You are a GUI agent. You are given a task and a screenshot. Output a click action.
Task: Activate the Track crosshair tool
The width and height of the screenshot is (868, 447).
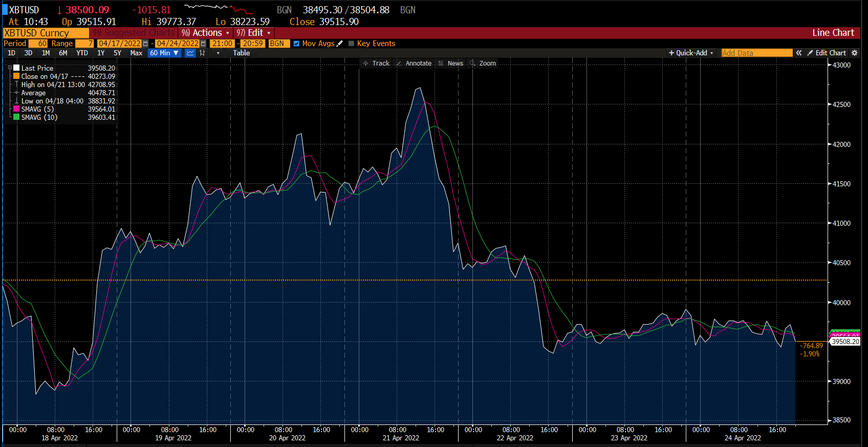[x=376, y=63]
